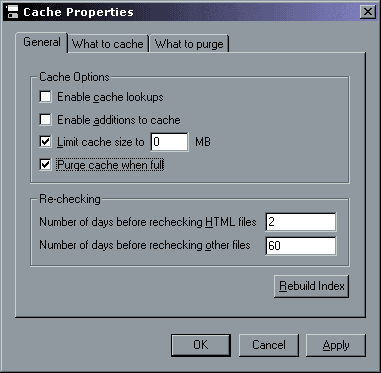Focus the cache size MB field
This screenshot has width=381, height=373.
(169, 142)
